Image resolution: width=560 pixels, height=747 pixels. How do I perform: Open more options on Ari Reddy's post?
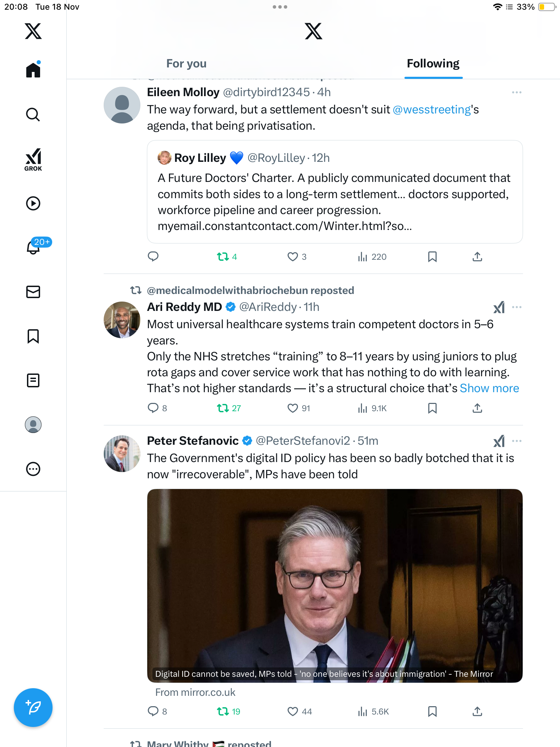pyautogui.click(x=516, y=307)
